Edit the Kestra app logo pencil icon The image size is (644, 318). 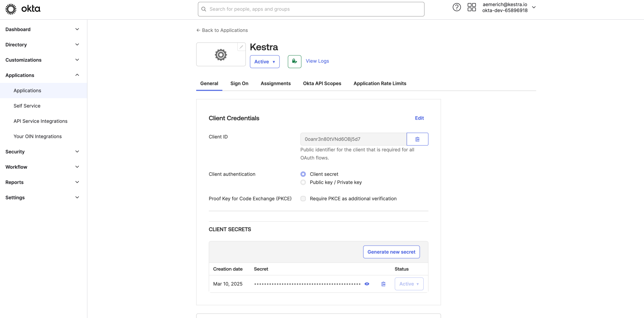point(241,47)
